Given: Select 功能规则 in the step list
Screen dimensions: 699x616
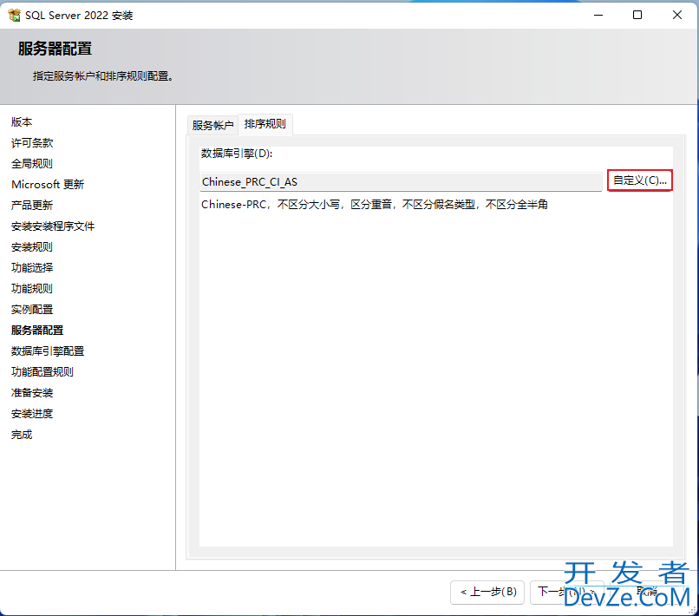Looking at the screenshot, I should coord(32,289).
